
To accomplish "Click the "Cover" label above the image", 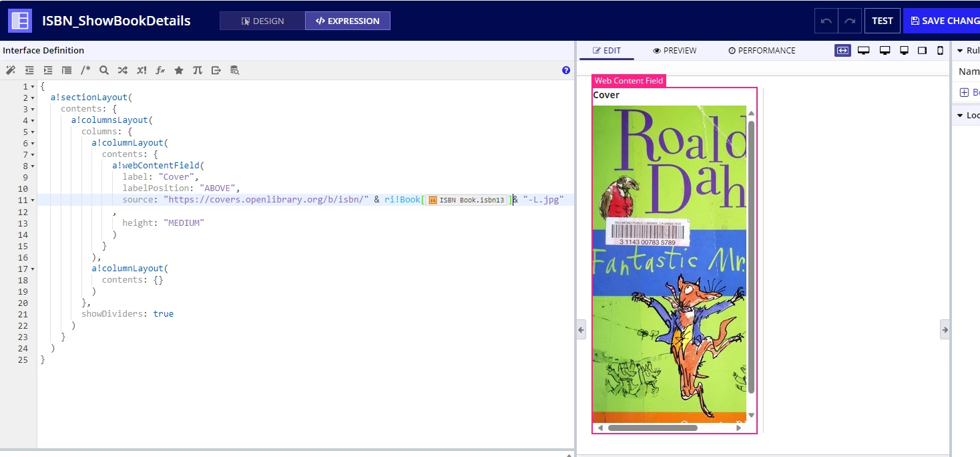I will tap(606, 95).
